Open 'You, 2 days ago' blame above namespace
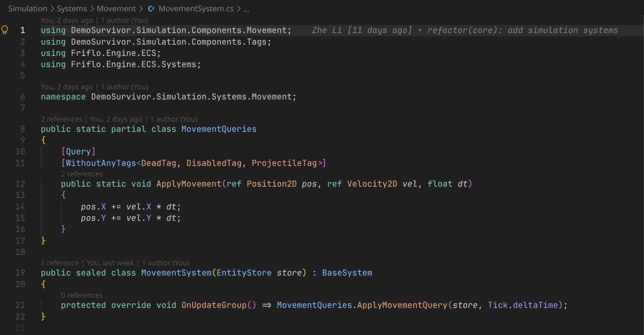This screenshot has height=335, width=644. pyautogui.click(x=67, y=86)
